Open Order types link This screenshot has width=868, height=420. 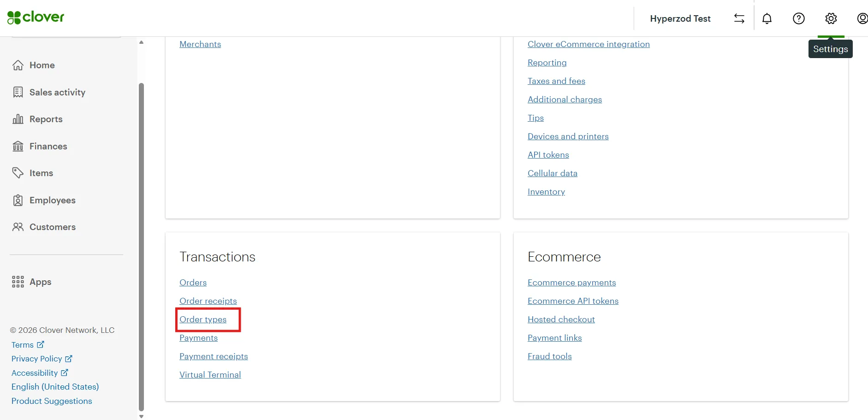203,319
